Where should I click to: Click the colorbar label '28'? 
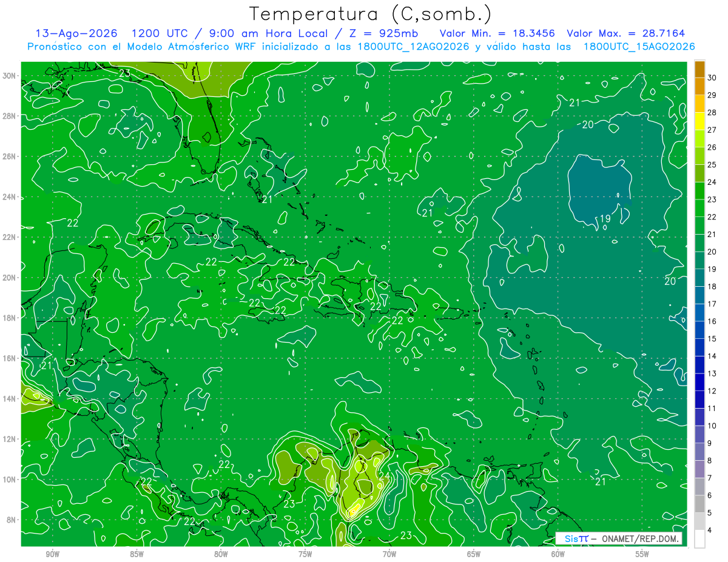click(712, 113)
